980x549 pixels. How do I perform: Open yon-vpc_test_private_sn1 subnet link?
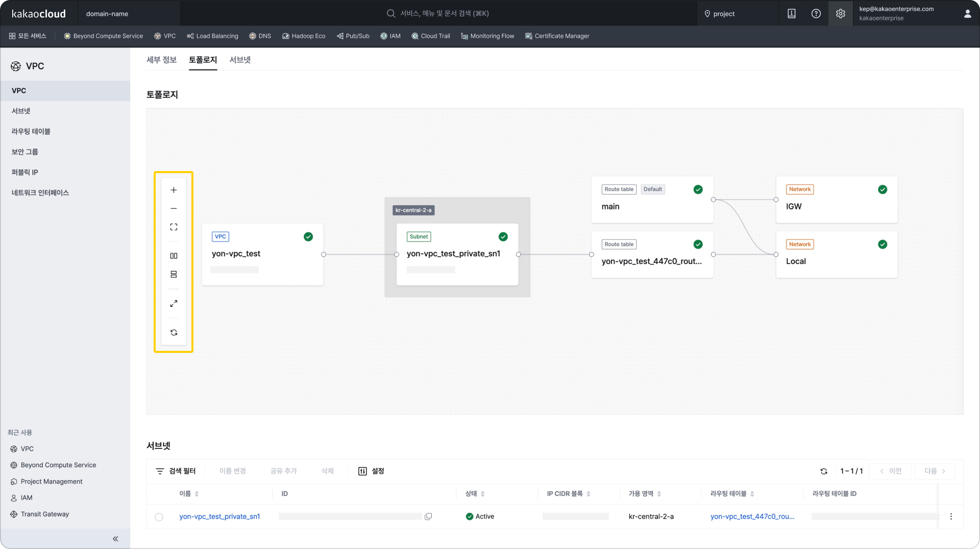[x=219, y=516]
